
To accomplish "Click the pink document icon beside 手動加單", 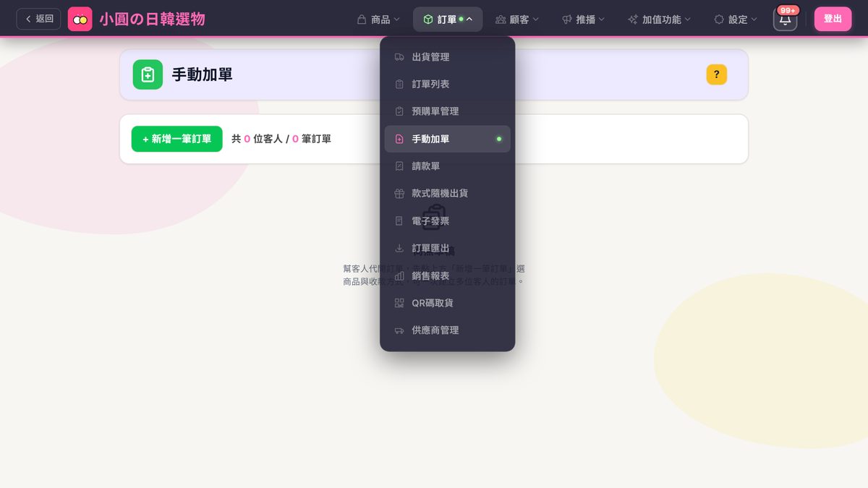I will (399, 139).
